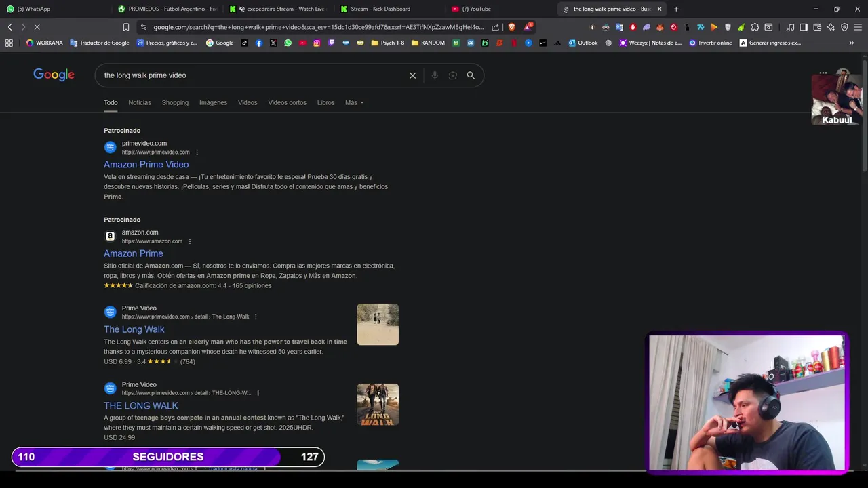Open the Brave music playlist icon
The height and width of the screenshot is (488, 868).
tap(790, 27)
